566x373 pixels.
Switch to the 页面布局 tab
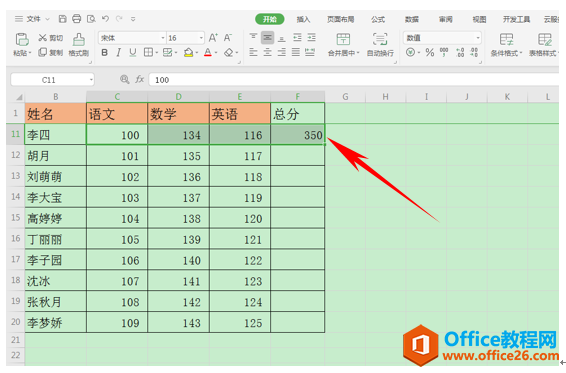coord(340,19)
